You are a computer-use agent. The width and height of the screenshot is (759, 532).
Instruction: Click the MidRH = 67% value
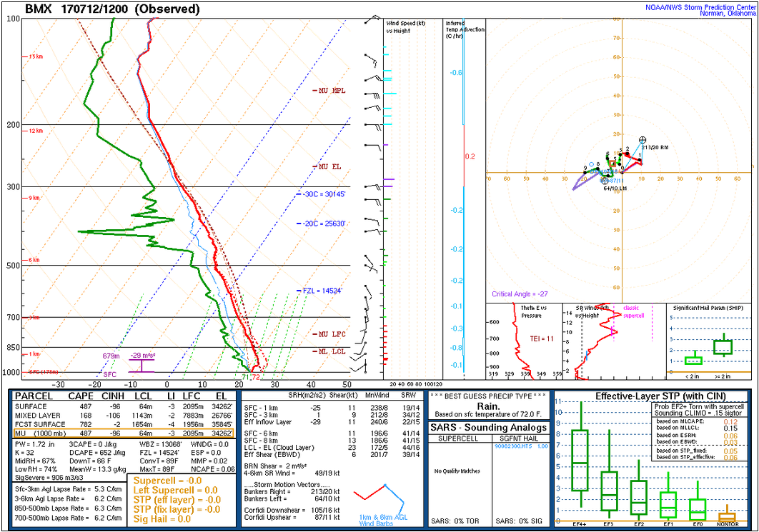click(x=35, y=461)
